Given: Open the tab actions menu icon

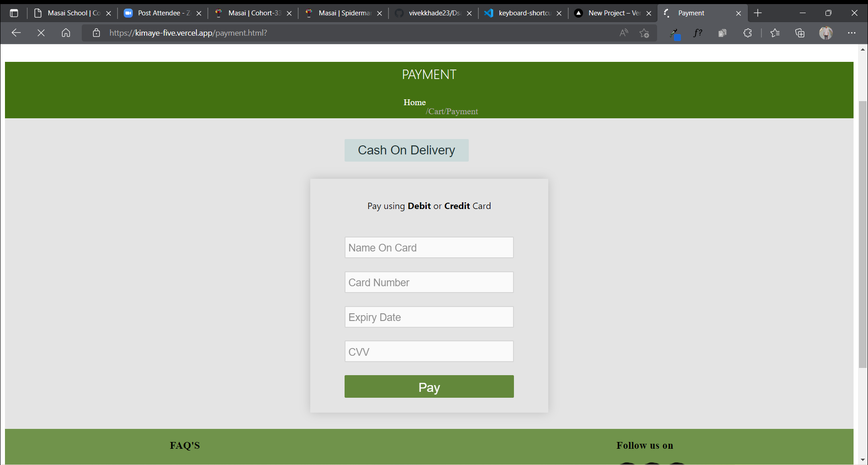Looking at the screenshot, I should [x=14, y=13].
